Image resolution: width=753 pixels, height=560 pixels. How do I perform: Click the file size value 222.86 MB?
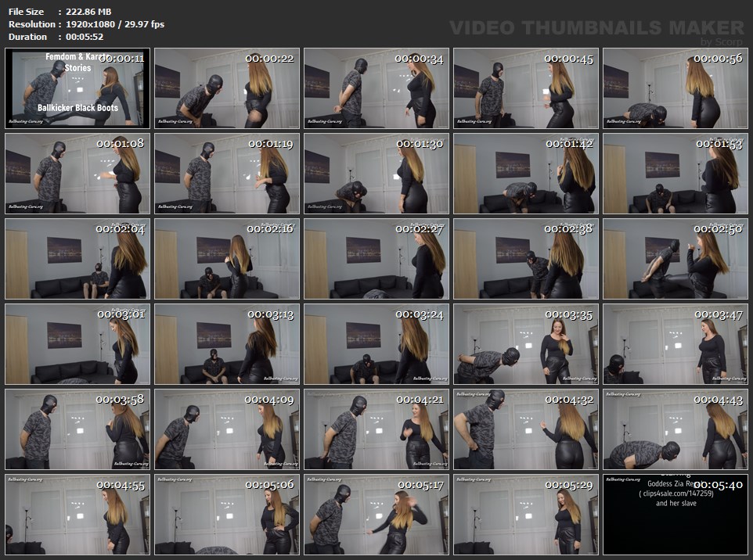point(88,12)
